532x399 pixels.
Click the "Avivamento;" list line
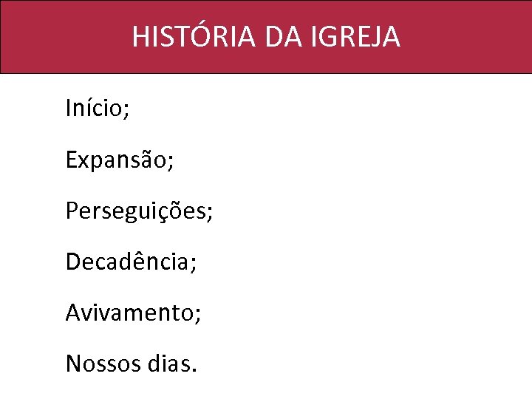[x=133, y=313]
